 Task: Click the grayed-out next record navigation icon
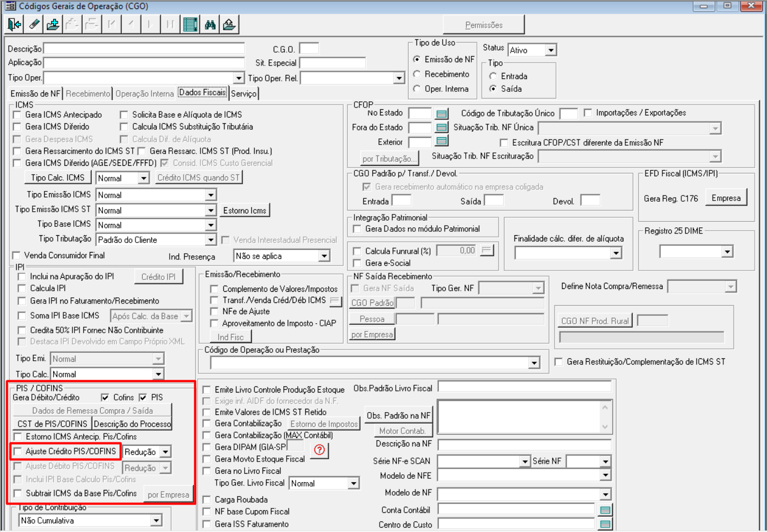point(151,25)
